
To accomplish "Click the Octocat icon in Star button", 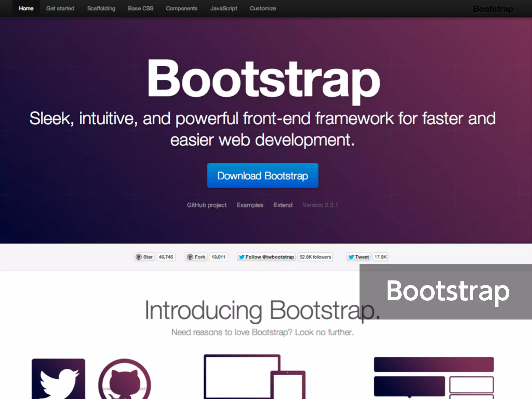I will pos(139,257).
